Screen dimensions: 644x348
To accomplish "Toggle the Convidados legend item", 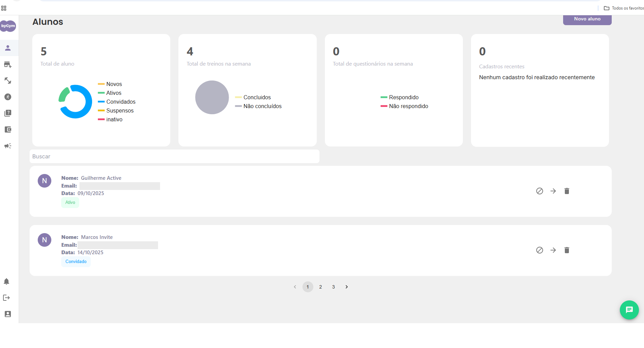I will pos(121,102).
